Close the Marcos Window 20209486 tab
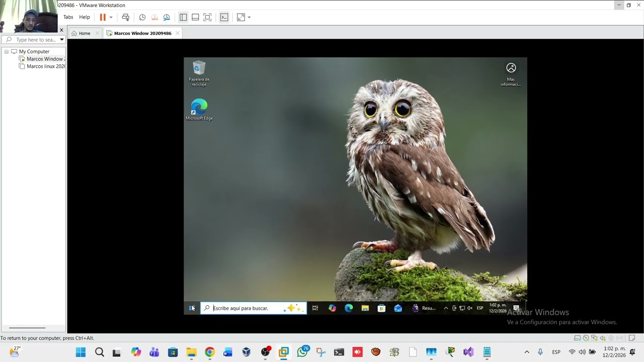 (177, 33)
